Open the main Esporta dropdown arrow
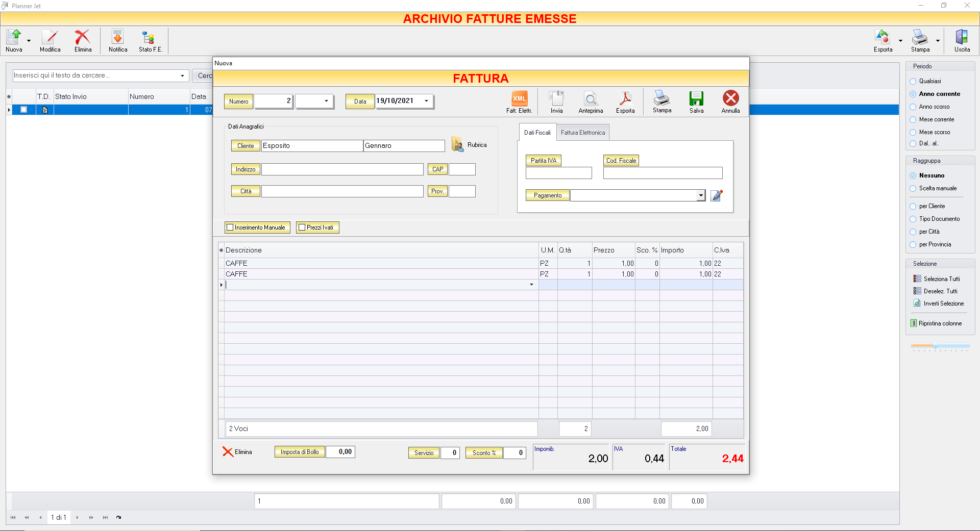The height and width of the screenshot is (531, 980). pos(900,41)
